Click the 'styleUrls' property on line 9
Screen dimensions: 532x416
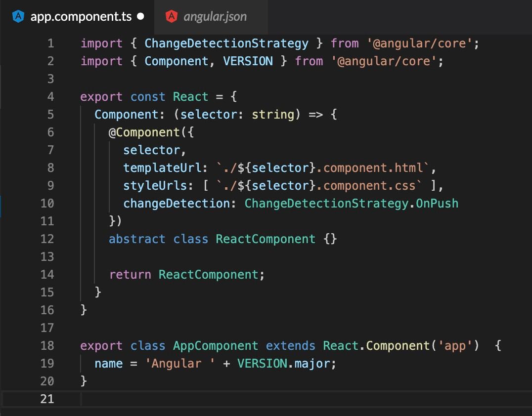click(155, 185)
